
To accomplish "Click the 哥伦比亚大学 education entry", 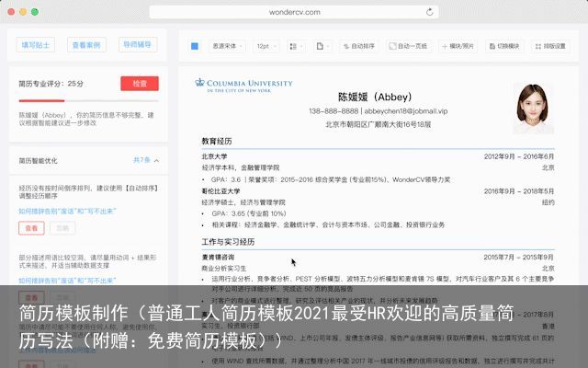I will point(220,191).
